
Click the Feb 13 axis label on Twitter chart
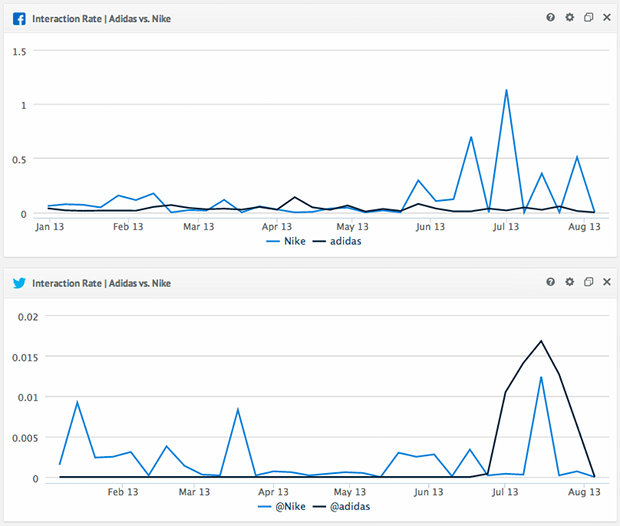123,492
